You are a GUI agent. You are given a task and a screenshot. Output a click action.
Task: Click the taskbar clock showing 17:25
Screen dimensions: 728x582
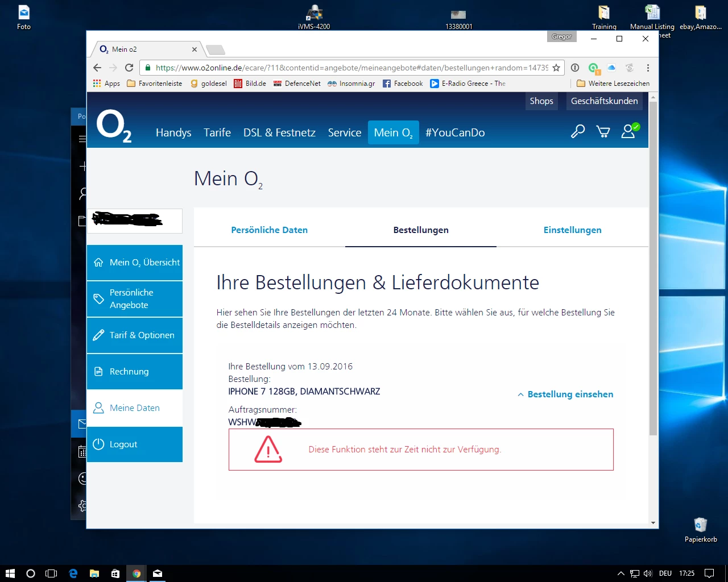686,573
